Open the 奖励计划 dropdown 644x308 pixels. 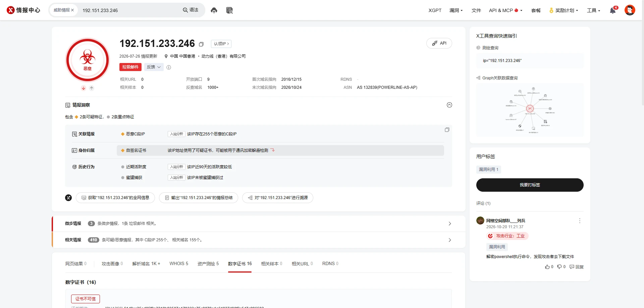tap(563, 10)
